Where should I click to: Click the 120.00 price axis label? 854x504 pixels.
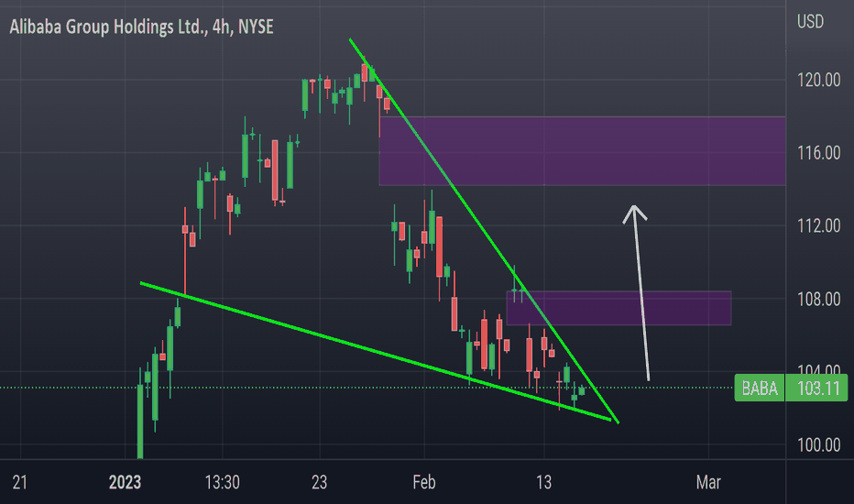click(818, 80)
